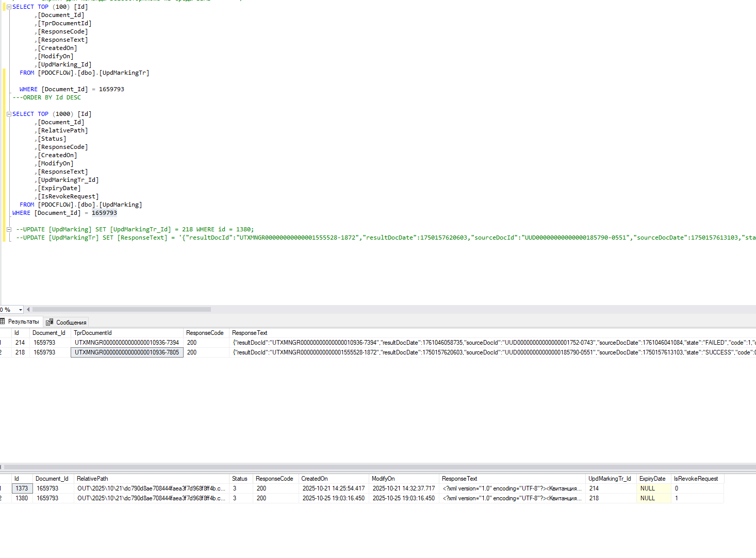The height and width of the screenshot is (558, 756).
Task: Click the ExpiryDate column header
Action: (653, 479)
